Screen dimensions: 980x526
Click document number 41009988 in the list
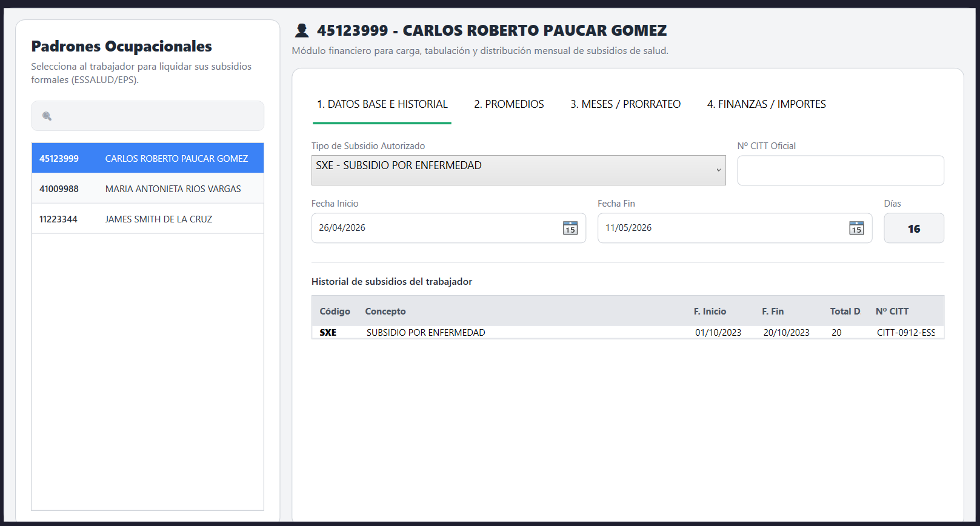point(59,189)
